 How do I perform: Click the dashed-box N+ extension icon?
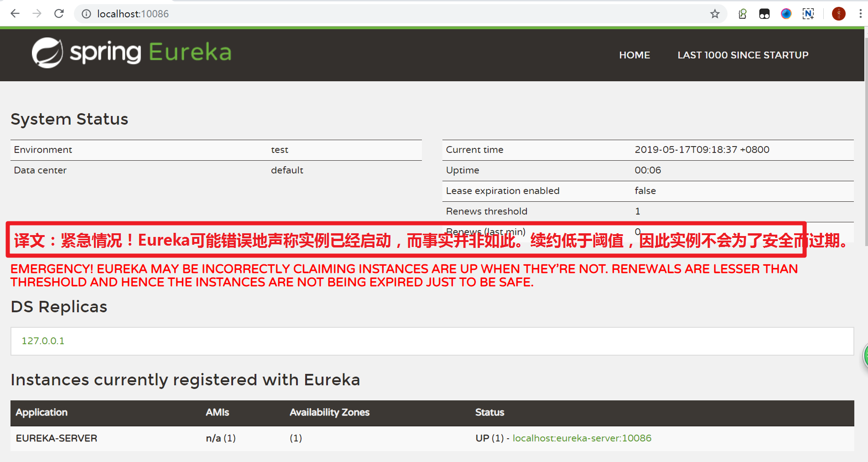pos(808,14)
